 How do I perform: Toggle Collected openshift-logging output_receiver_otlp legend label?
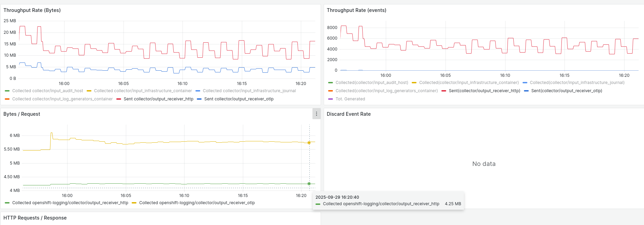(x=197, y=203)
